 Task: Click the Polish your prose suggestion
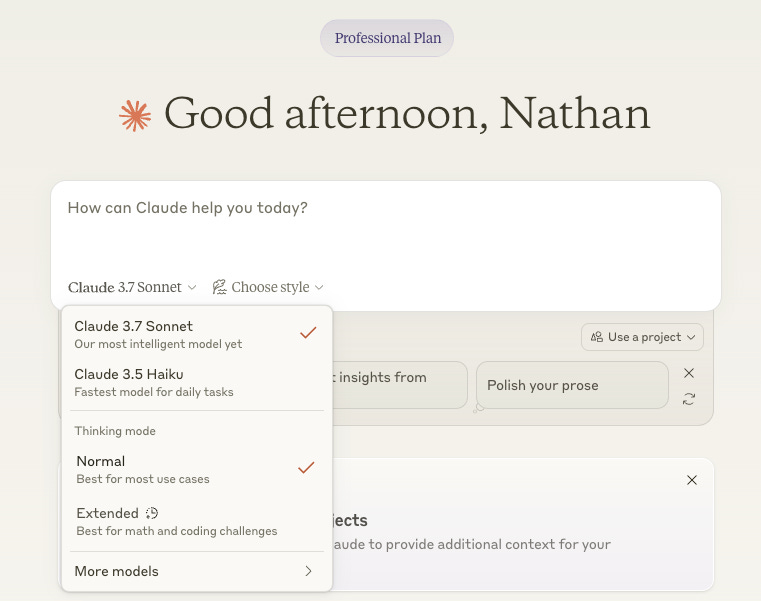coord(572,385)
